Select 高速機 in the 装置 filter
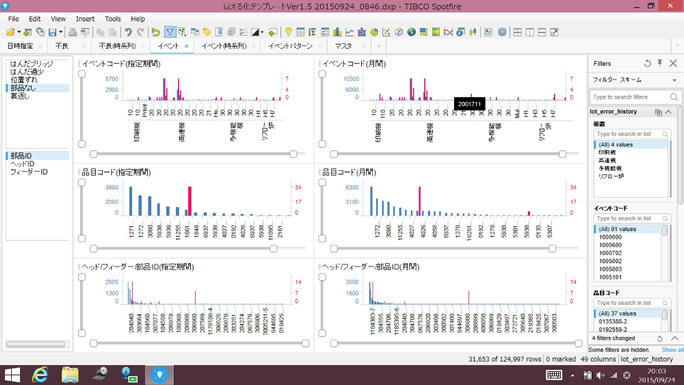 pyautogui.click(x=607, y=160)
